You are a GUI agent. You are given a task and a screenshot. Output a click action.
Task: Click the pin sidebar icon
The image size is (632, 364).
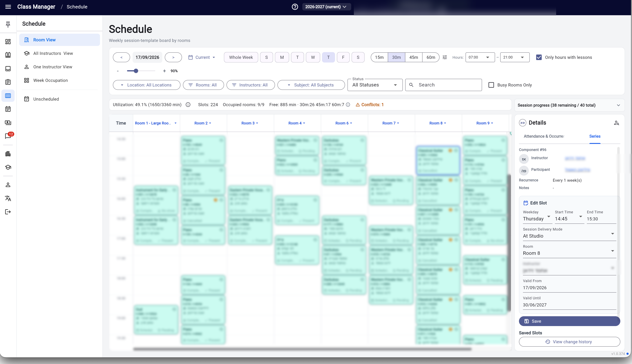[8, 24]
